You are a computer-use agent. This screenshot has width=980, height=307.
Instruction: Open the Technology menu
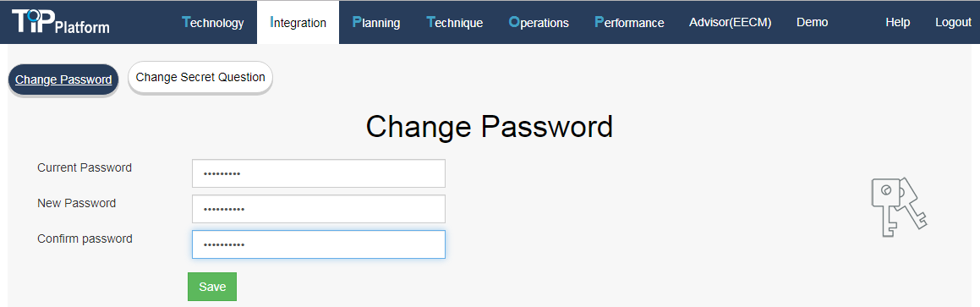(x=212, y=23)
